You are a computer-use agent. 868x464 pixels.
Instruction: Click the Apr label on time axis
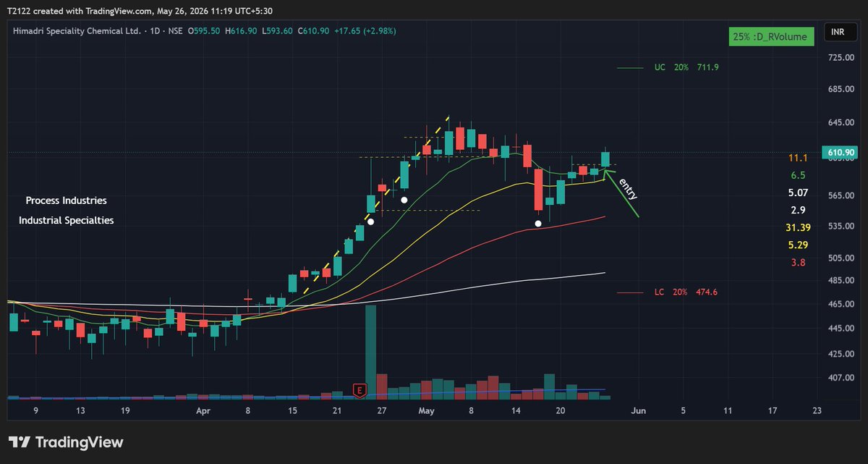coord(203,410)
